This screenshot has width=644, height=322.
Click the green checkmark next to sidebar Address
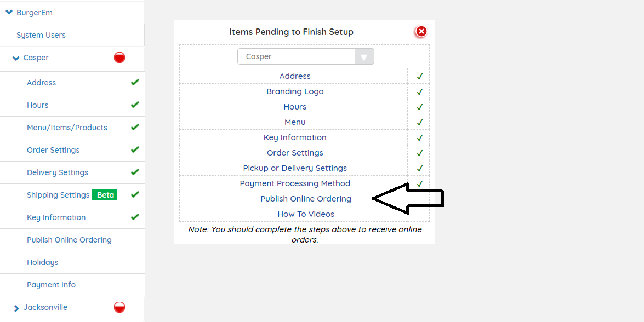click(135, 83)
